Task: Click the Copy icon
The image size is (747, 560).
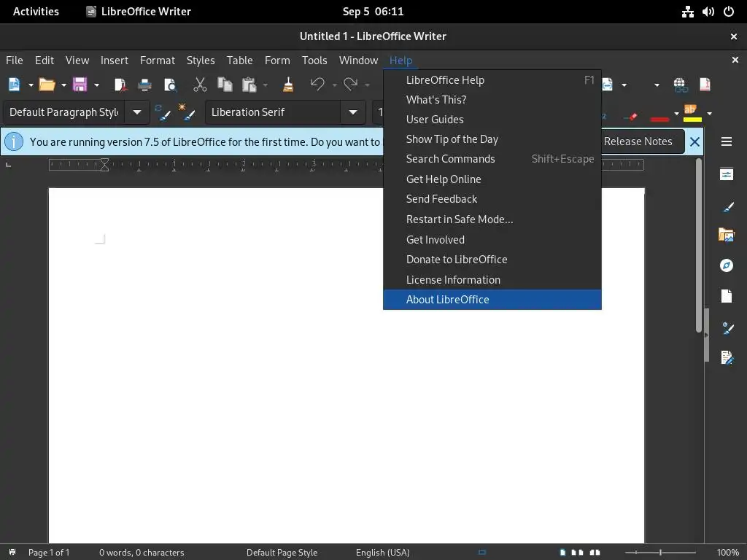Action: pos(225,85)
